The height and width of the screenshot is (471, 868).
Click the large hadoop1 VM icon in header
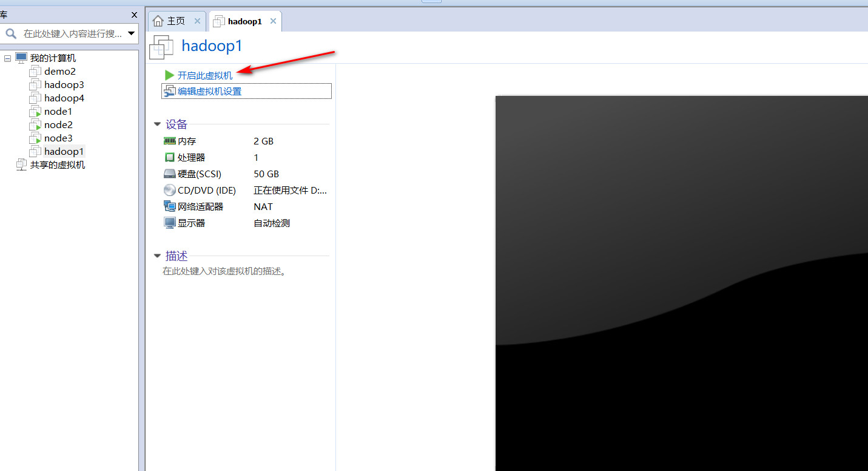161,47
